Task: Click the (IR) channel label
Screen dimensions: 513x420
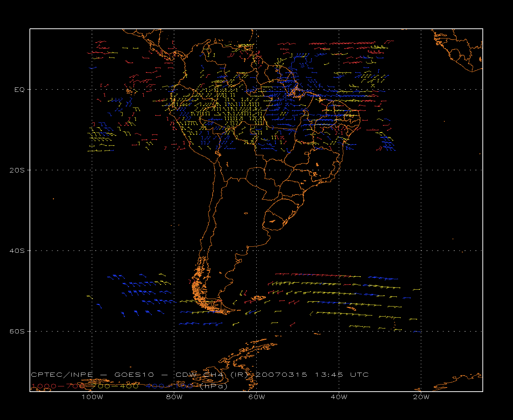Action: coord(238,375)
